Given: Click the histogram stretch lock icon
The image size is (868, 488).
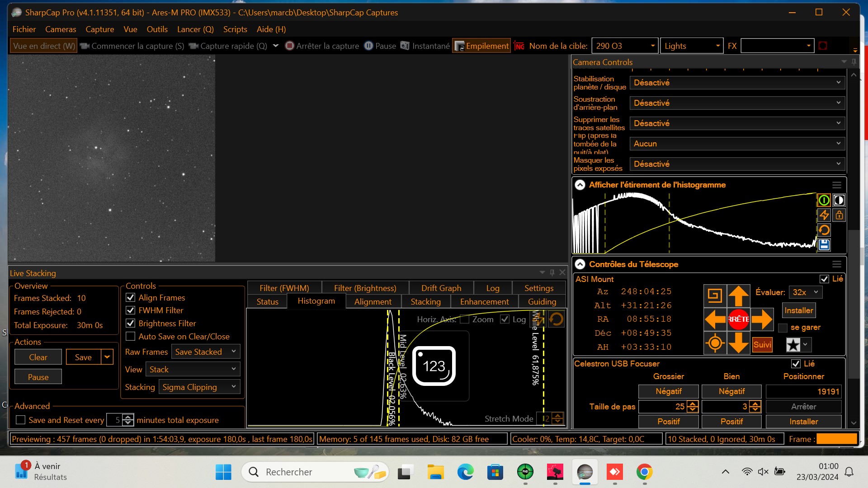Looking at the screenshot, I should tap(839, 215).
